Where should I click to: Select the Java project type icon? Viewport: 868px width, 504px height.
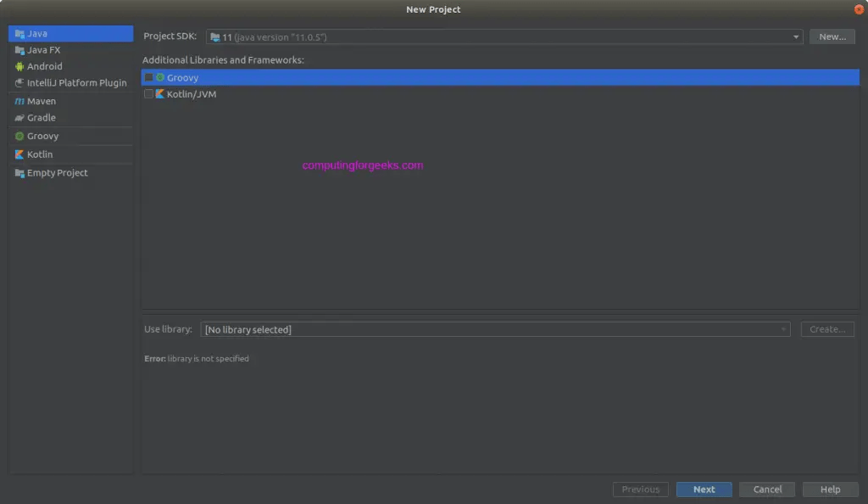19,34
